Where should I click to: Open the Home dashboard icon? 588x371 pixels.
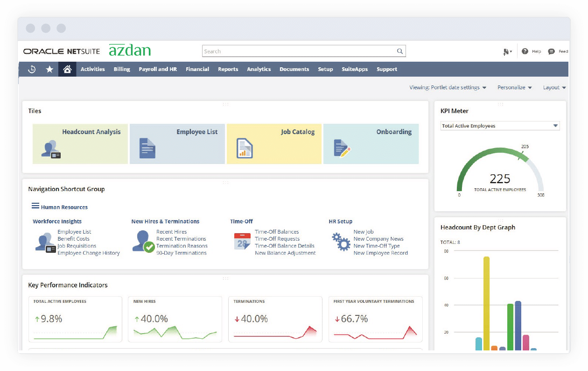(x=67, y=69)
